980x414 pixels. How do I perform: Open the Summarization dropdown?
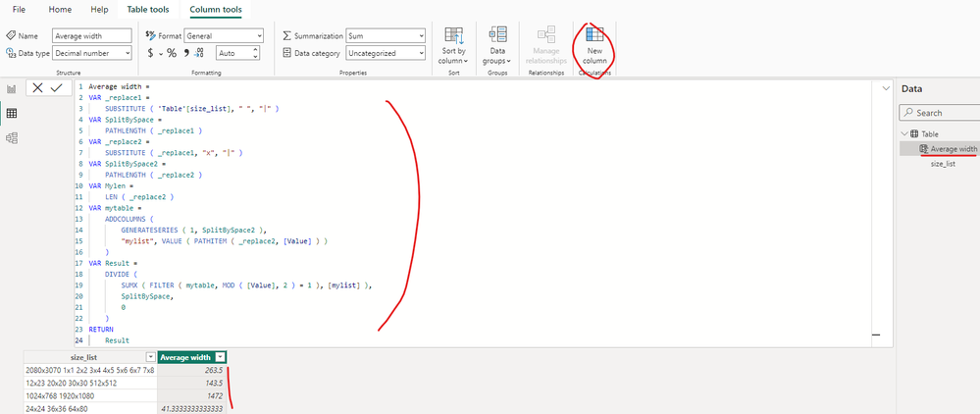[386, 36]
